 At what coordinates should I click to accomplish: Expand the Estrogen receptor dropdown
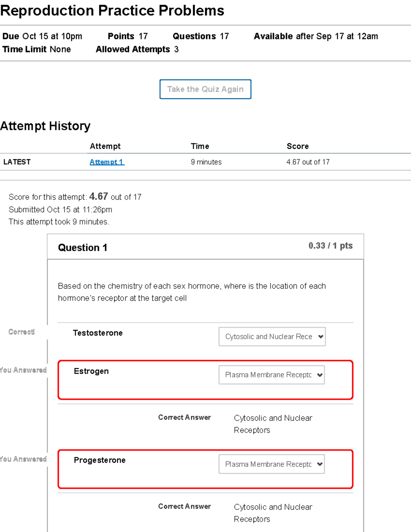272,375
